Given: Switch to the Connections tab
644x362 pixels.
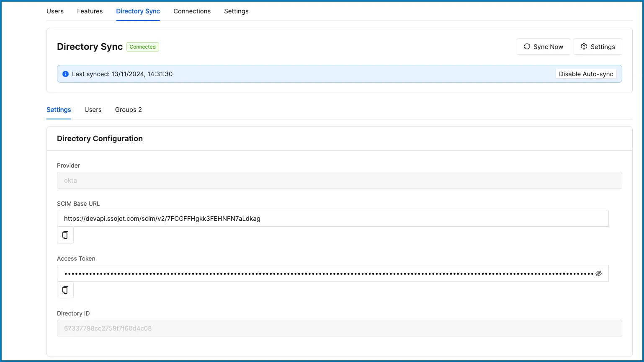Looking at the screenshot, I should click(x=192, y=11).
